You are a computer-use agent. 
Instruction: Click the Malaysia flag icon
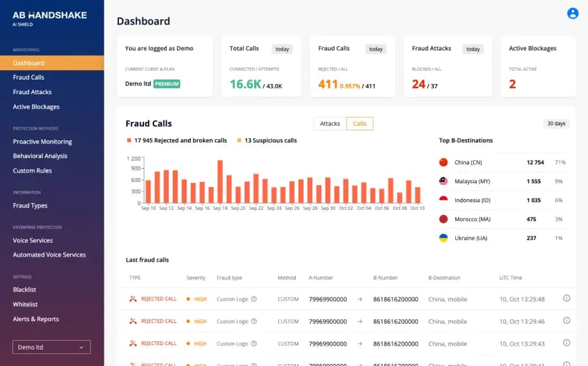[x=443, y=181]
